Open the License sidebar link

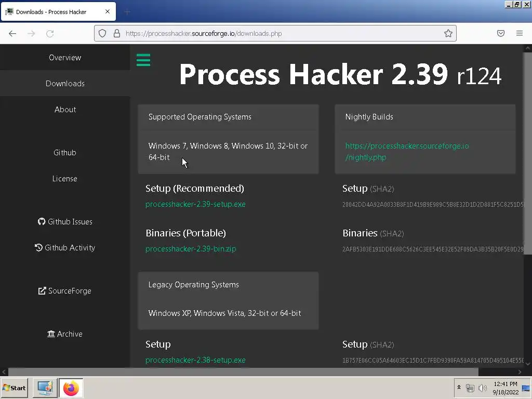[65, 179]
